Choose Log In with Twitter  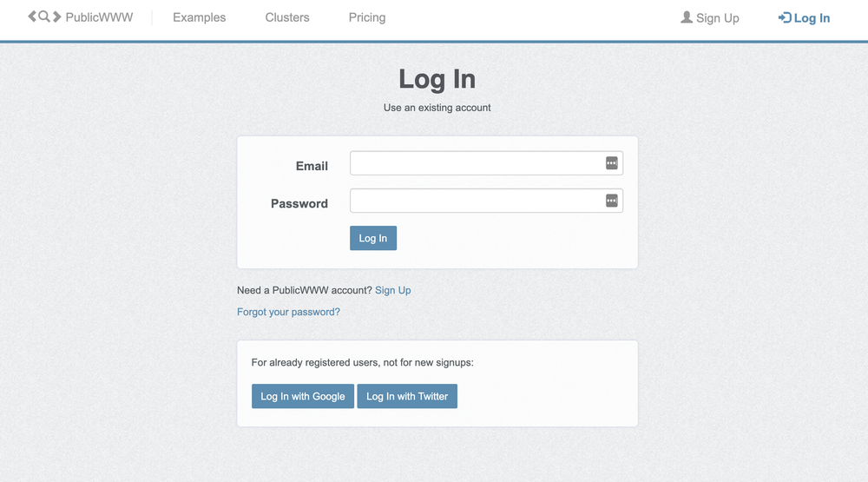[x=407, y=396]
